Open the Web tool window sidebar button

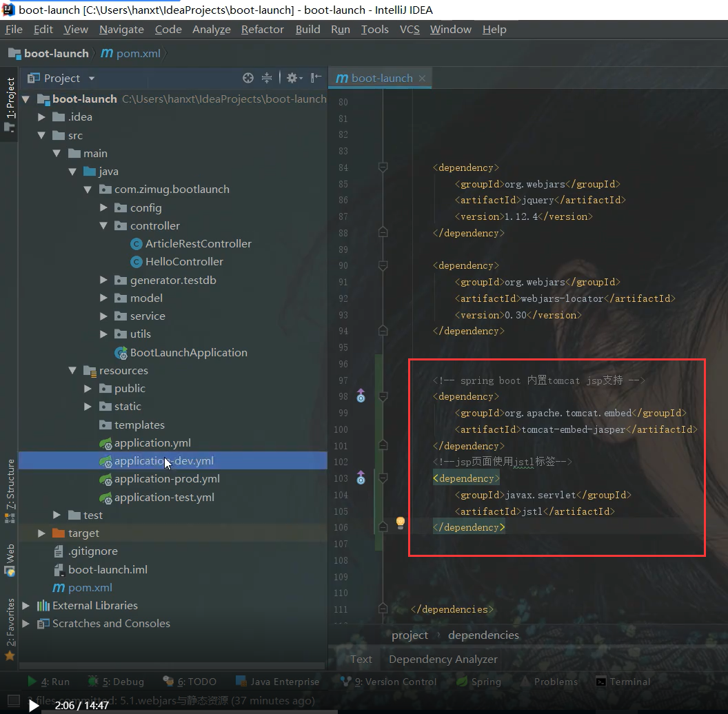10,560
